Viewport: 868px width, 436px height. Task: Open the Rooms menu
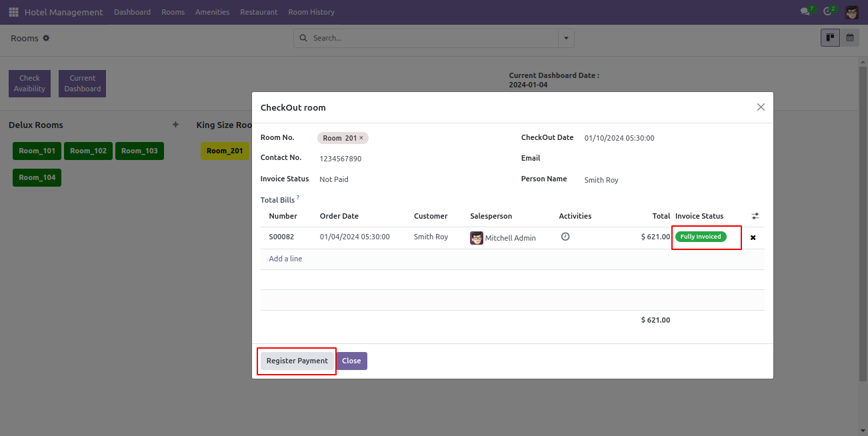pyautogui.click(x=173, y=12)
